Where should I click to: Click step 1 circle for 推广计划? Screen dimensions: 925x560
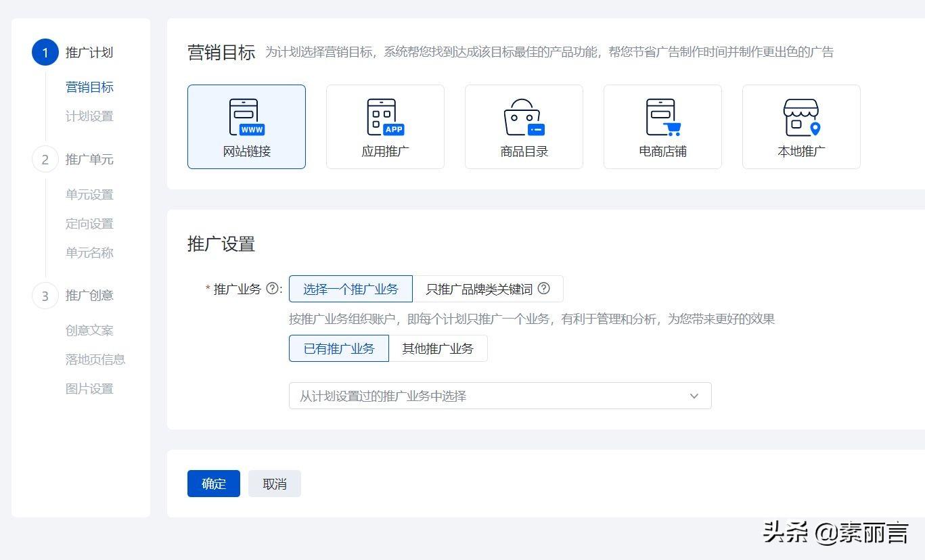pos(45,52)
